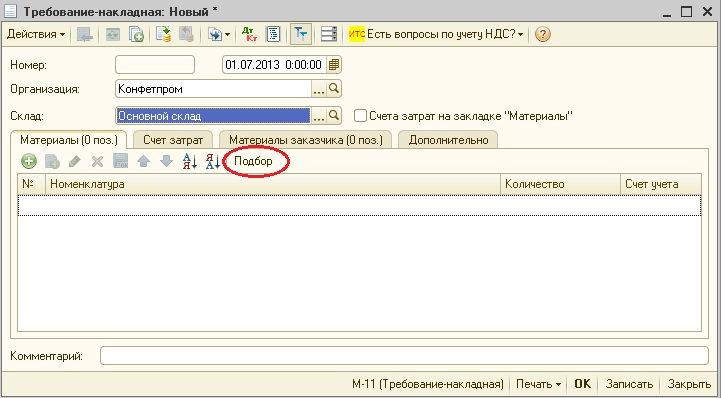This screenshot has height=398, width=721.
Task: Sort rows ascending А-Я icon
Action: (x=189, y=161)
